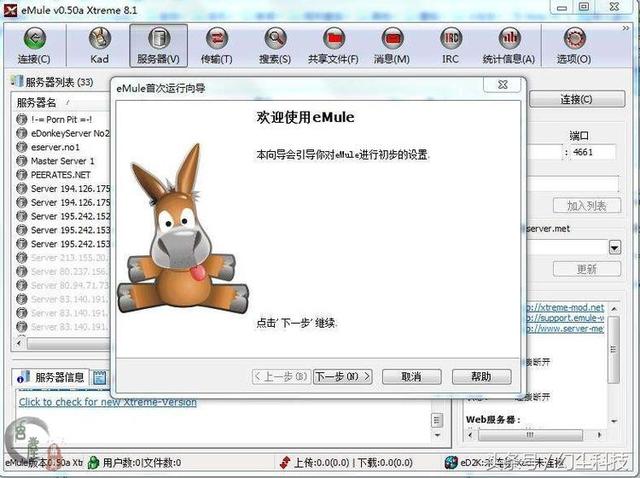Click the 加入列表 add-to-list button
This screenshot has width=640, height=478.
click(x=587, y=205)
